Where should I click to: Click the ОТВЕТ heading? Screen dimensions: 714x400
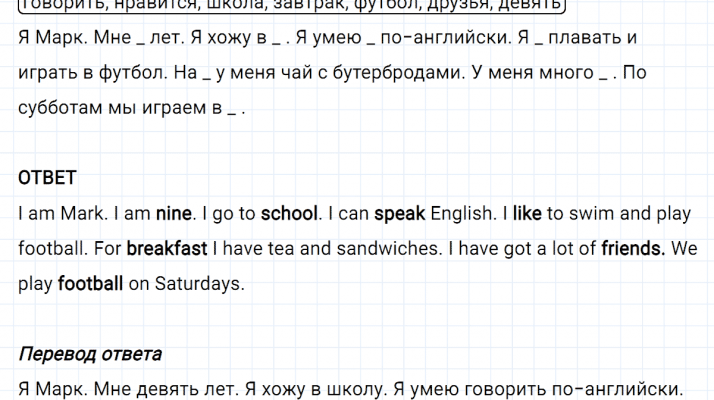47,178
